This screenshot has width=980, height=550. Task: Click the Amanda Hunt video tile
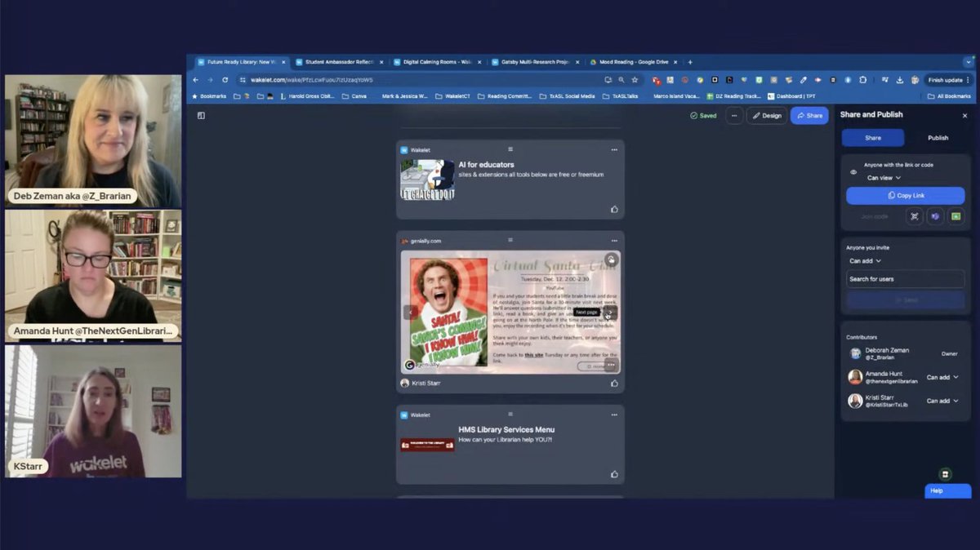tap(93, 275)
